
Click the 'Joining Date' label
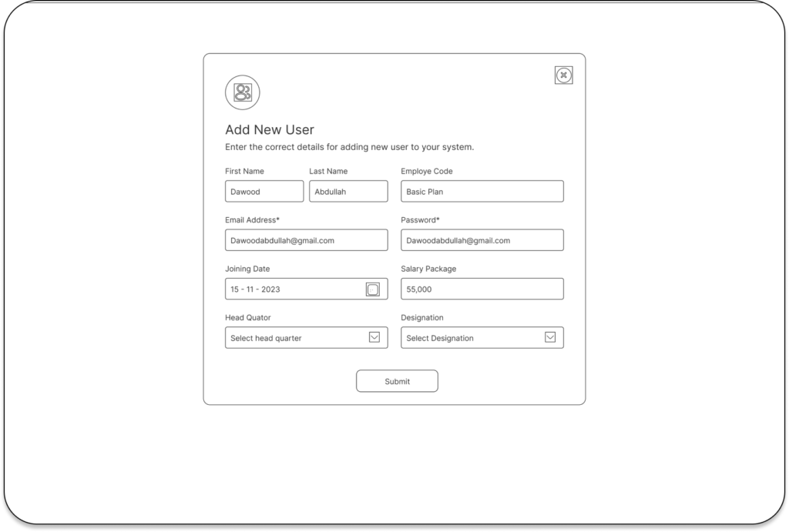click(247, 269)
